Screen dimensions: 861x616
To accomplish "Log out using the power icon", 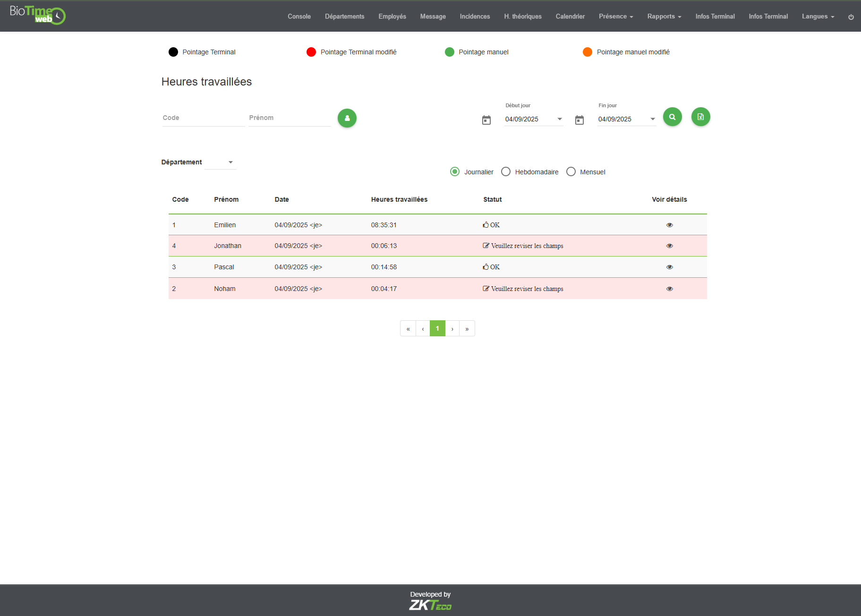I will [851, 17].
